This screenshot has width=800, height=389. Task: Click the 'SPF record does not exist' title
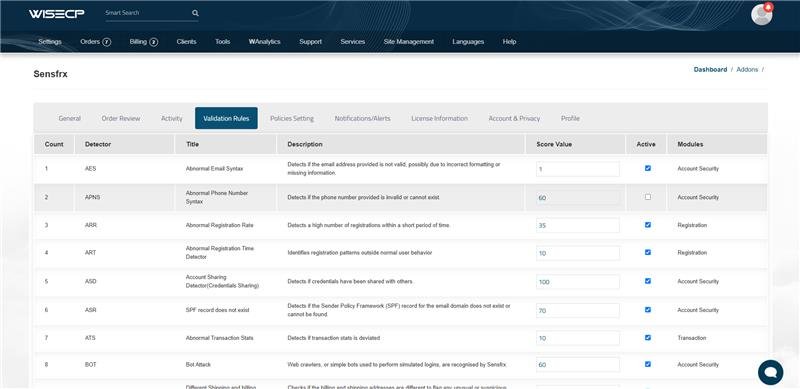point(217,310)
